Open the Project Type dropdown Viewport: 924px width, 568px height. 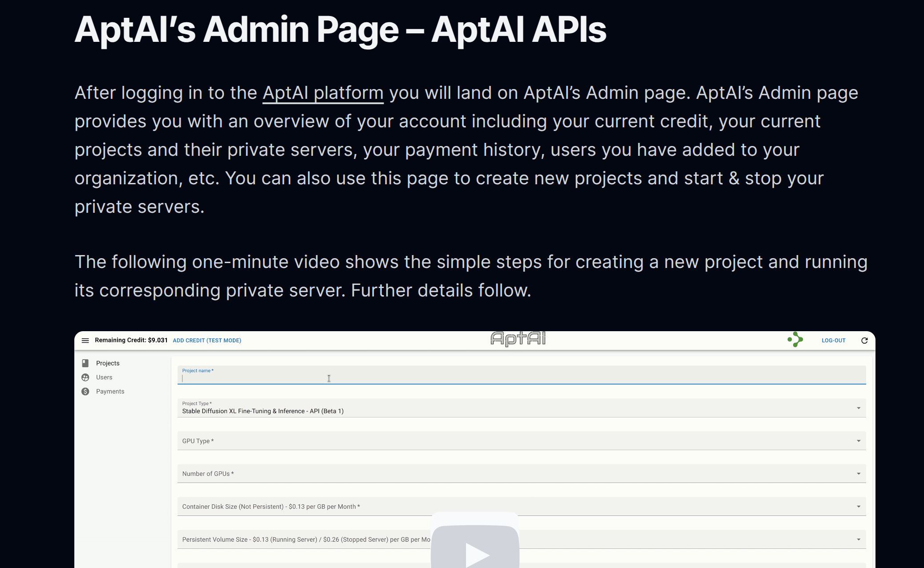click(522, 408)
